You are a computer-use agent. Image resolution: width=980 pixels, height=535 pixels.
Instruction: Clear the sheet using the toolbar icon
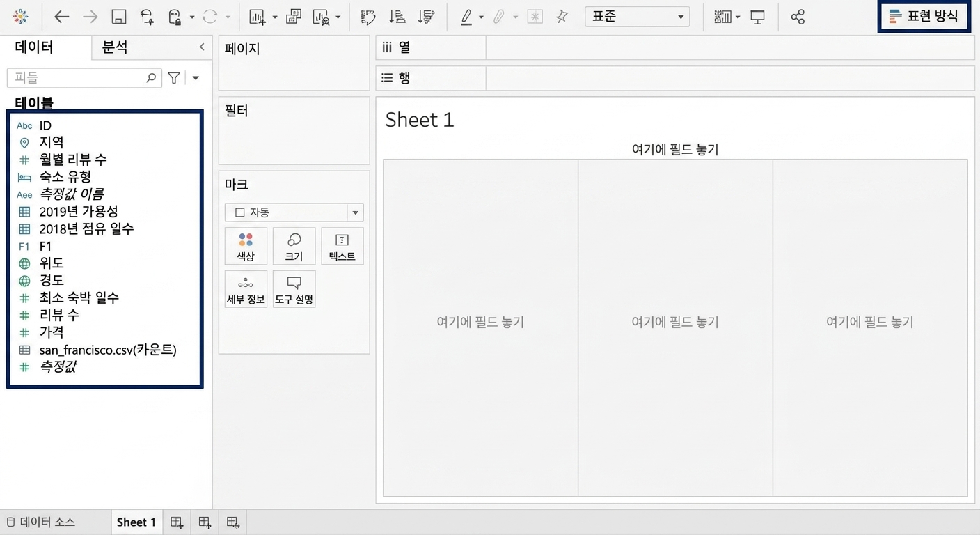pos(321,17)
